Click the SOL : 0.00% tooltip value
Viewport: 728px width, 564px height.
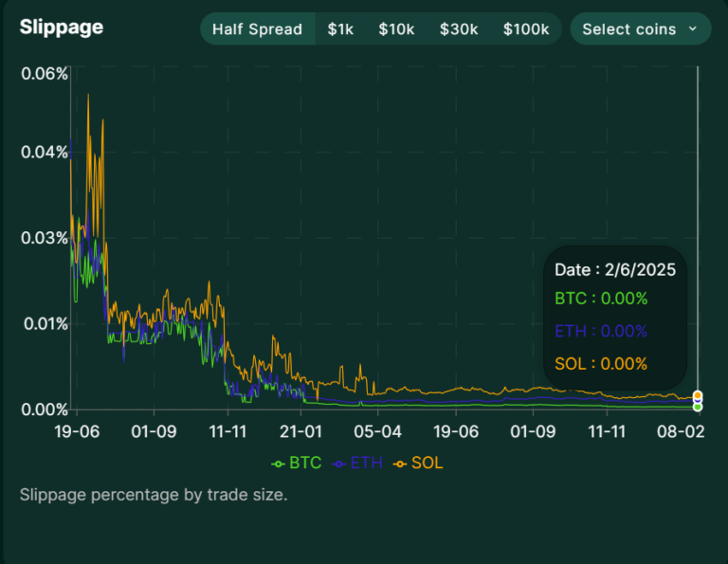601,363
